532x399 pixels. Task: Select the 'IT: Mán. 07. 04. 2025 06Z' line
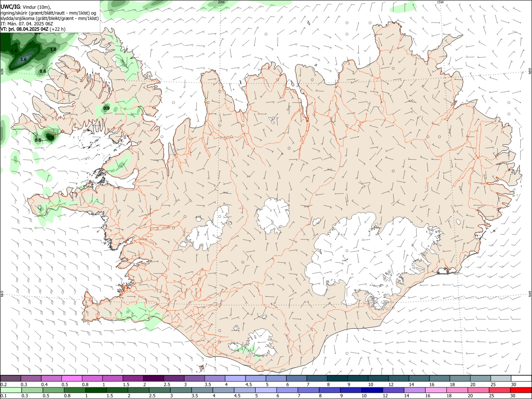pyautogui.click(x=27, y=24)
